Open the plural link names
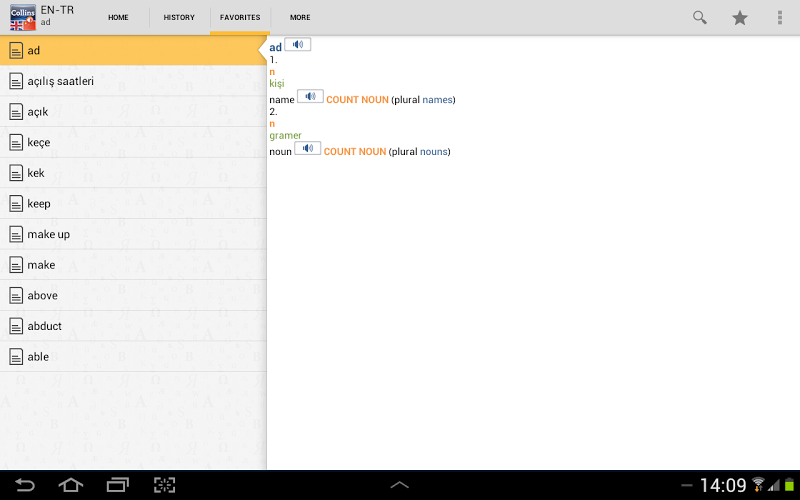The width and height of the screenshot is (800, 500). coord(437,100)
